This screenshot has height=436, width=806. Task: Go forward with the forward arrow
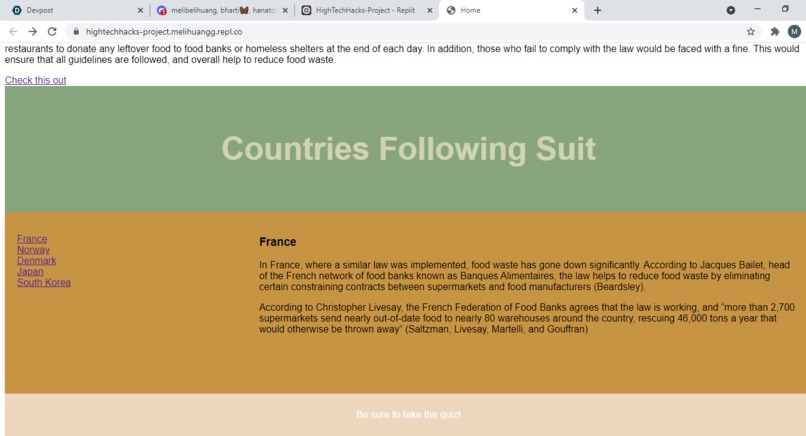(x=32, y=31)
